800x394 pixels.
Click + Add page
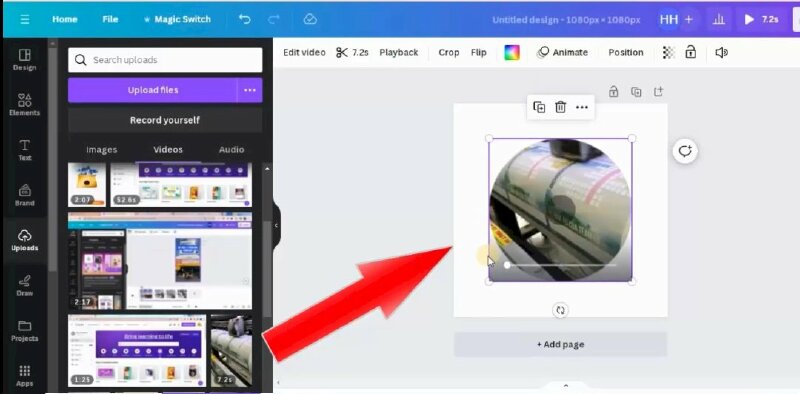tap(560, 344)
